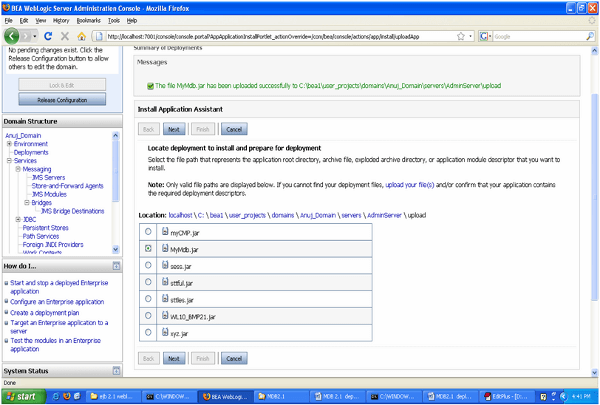Open the Bookmarks menu

(88, 21)
